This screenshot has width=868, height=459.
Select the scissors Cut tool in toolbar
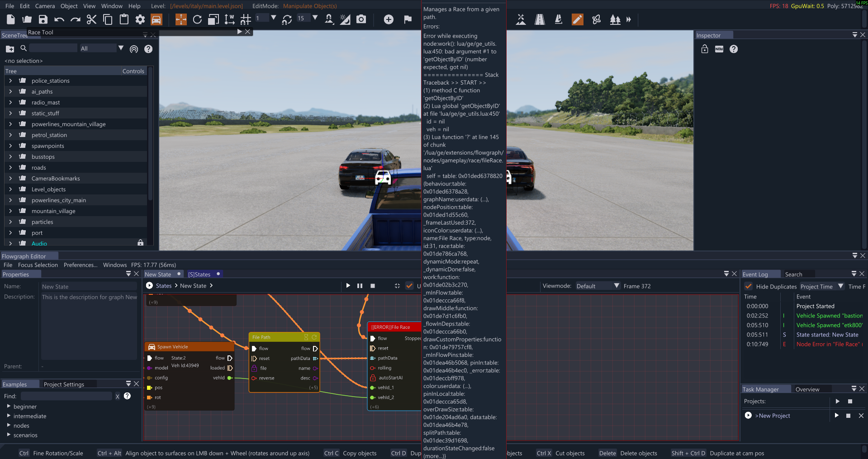tap(91, 19)
